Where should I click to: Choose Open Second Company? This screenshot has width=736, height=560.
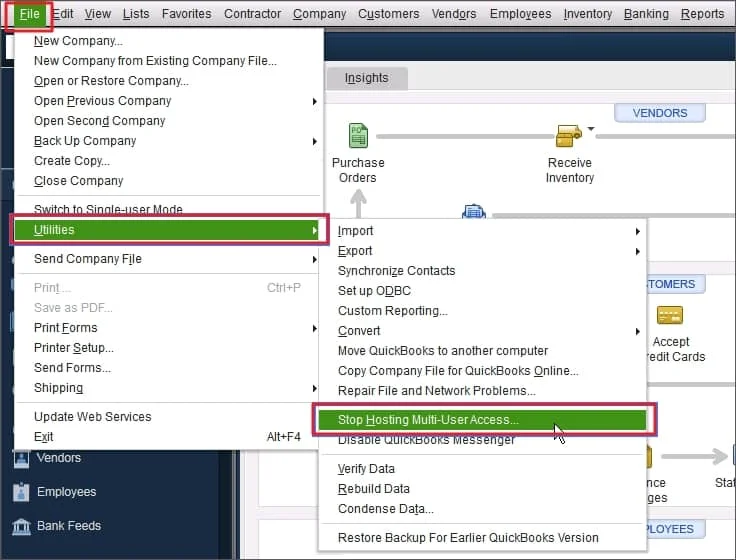coord(169,121)
